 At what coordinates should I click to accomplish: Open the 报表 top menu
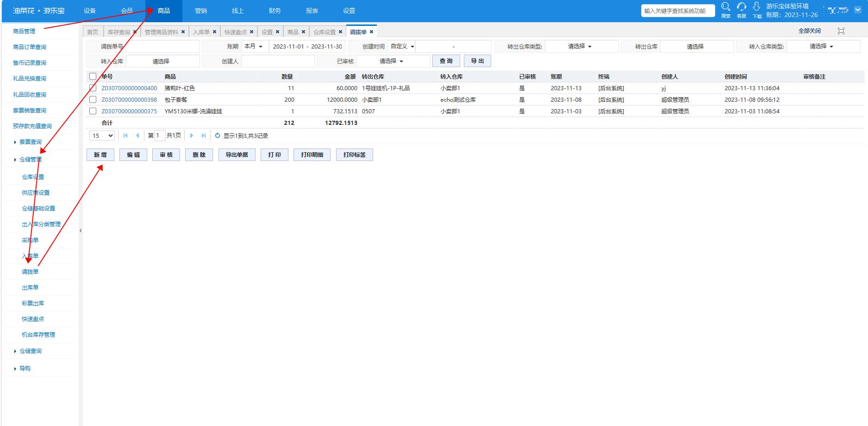[x=312, y=11]
